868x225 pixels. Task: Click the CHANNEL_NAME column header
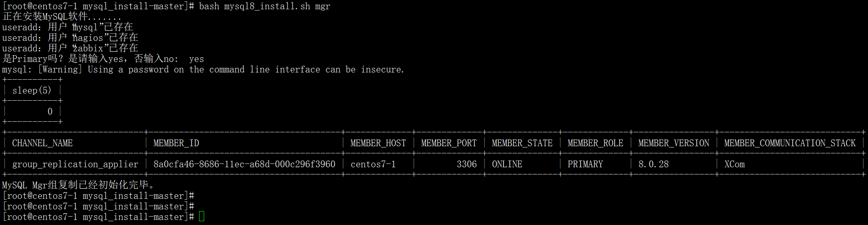pos(42,143)
